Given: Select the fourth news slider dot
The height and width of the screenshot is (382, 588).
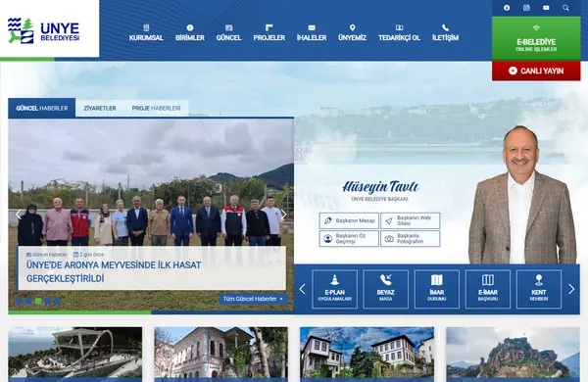Looking at the screenshot, I should click(x=48, y=301).
